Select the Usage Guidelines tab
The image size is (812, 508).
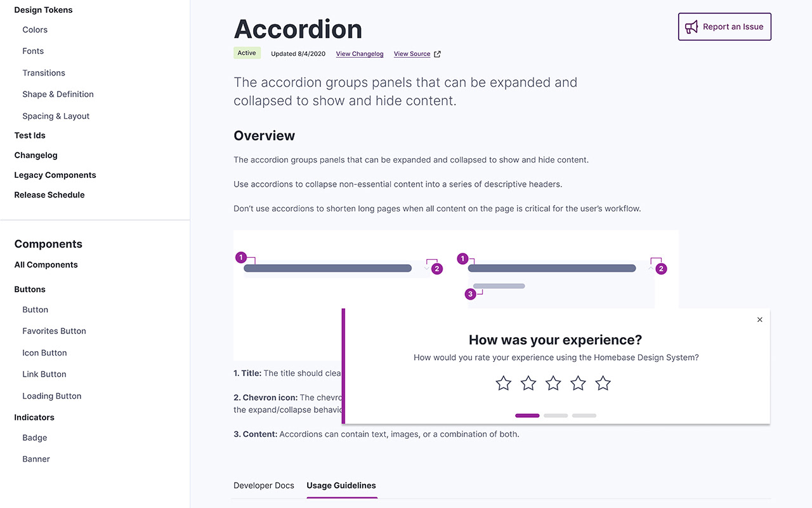point(341,485)
